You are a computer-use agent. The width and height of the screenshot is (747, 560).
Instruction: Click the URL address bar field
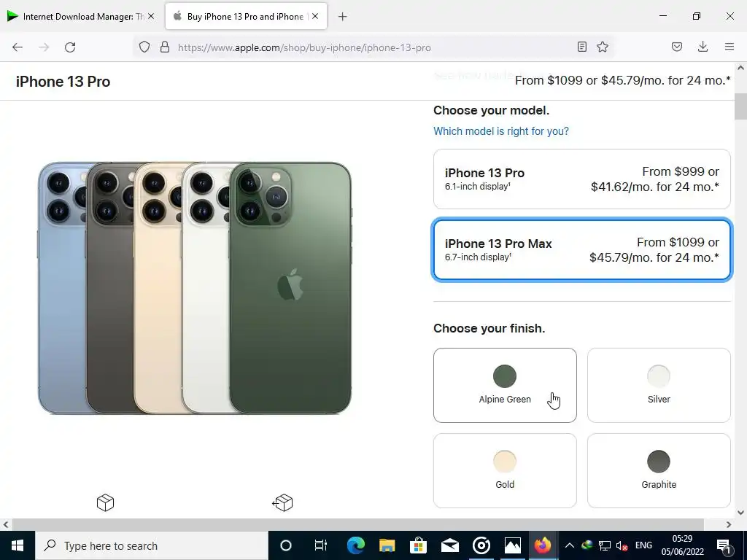(x=365, y=47)
